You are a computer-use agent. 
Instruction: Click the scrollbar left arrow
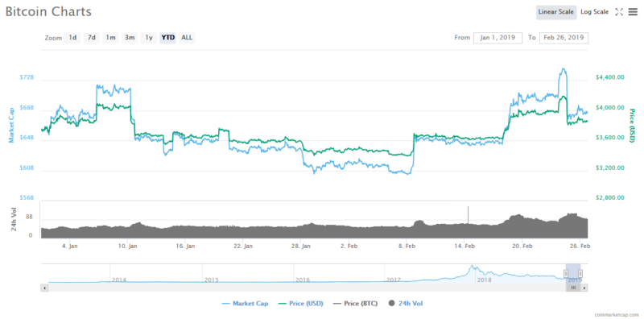[44, 288]
